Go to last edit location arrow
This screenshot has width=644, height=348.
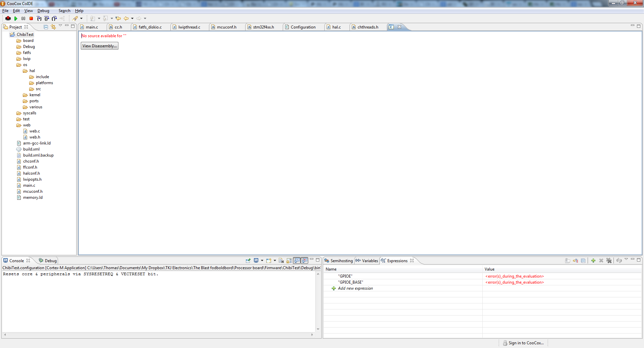click(x=118, y=18)
